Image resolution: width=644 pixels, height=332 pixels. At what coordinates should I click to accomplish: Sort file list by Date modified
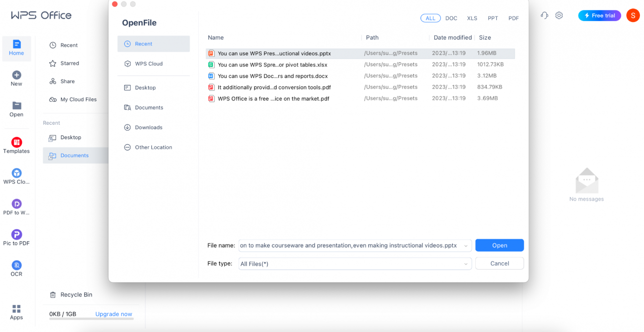click(x=453, y=37)
